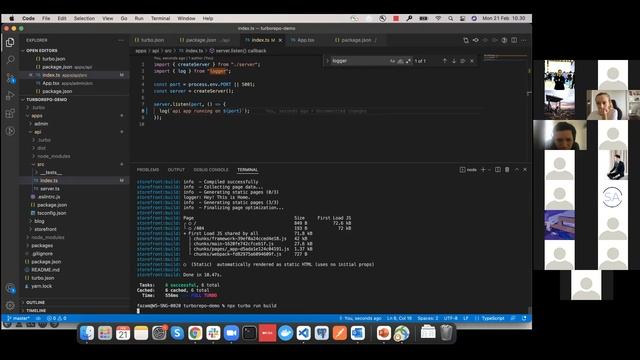Click the master branch in status bar
The height and width of the screenshot is (360, 640).
(x=18, y=318)
